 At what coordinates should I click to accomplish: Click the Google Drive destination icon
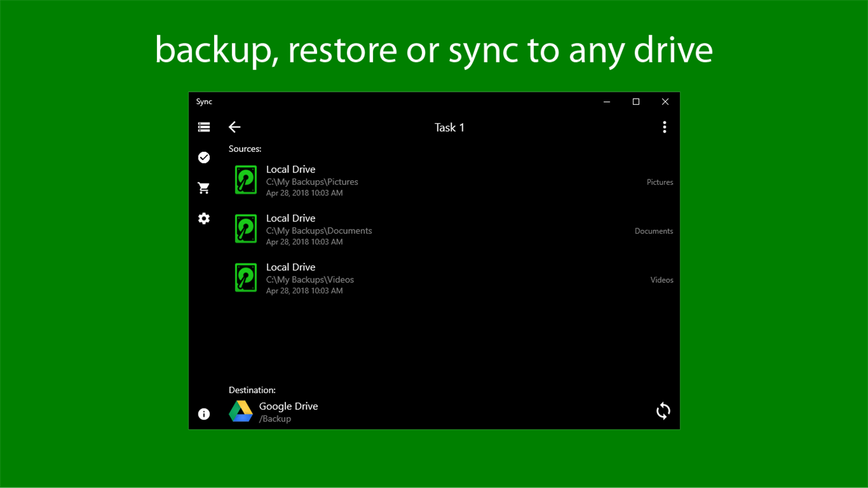pos(241,411)
